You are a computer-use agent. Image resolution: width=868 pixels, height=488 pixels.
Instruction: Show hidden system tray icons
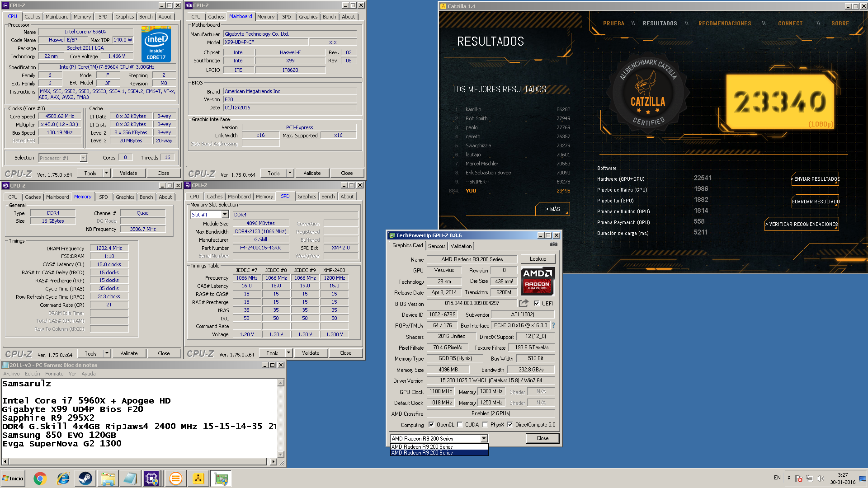(x=789, y=478)
